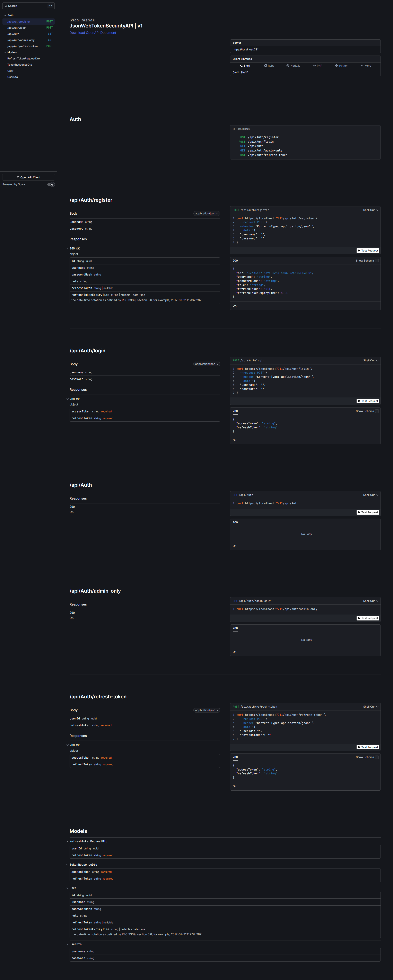Select Shell client library tab
Viewport: 393px width, 980px height.
[245, 66]
